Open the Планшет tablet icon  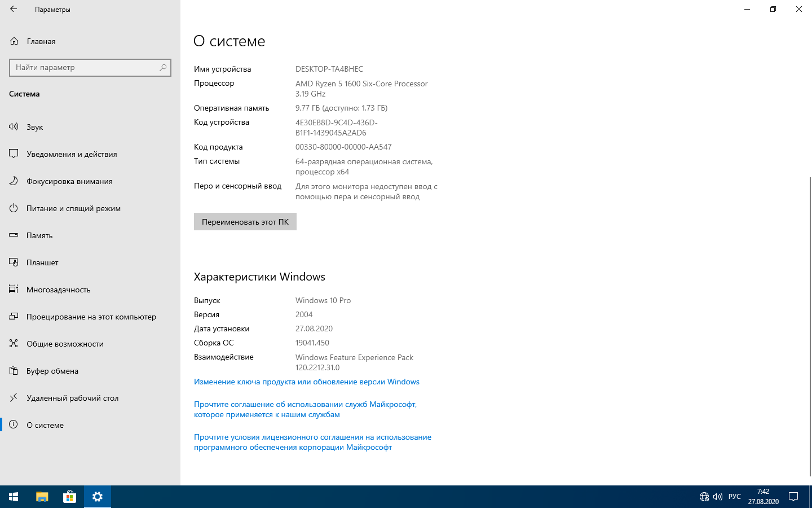(x=14, y=262)
